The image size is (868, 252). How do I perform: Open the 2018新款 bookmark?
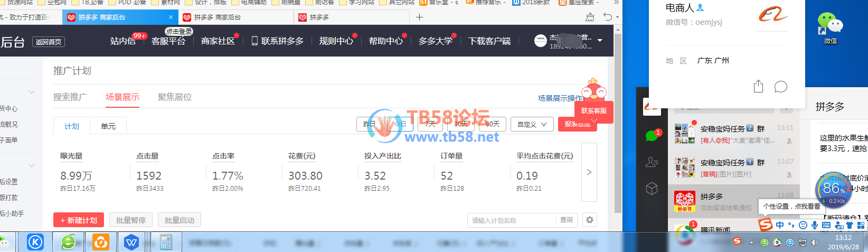[x=531, y=2]
